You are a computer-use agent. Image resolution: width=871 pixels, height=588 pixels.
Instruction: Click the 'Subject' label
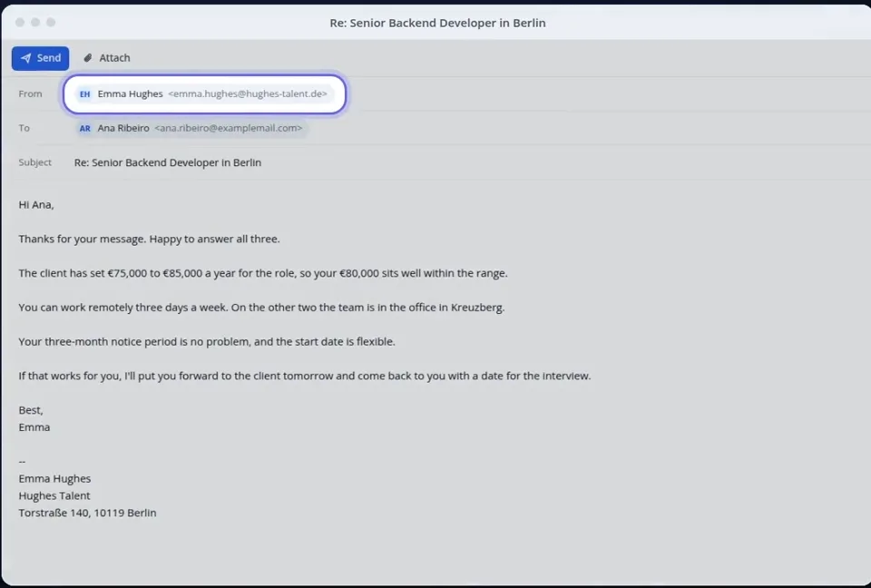coord(35,162)
